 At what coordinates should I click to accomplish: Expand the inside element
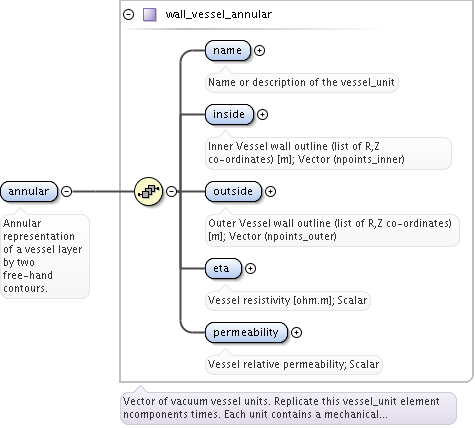263,114
